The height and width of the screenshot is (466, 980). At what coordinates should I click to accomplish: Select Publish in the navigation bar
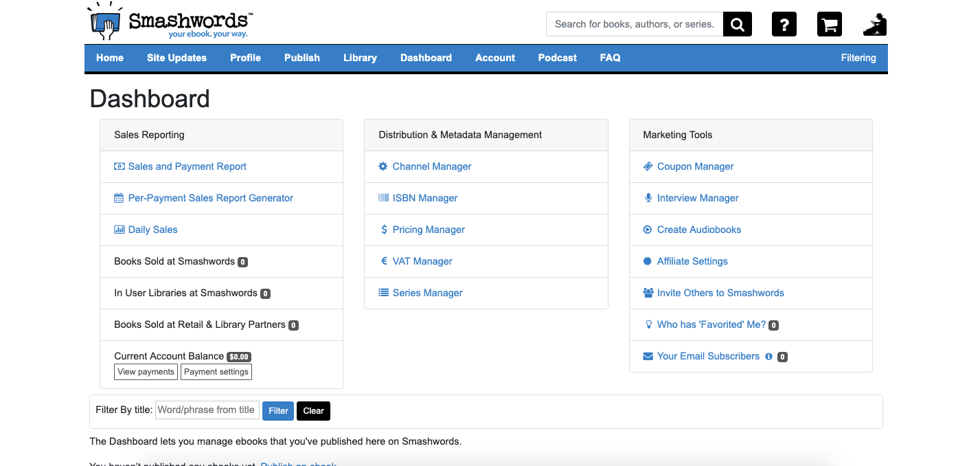[302, 58]
